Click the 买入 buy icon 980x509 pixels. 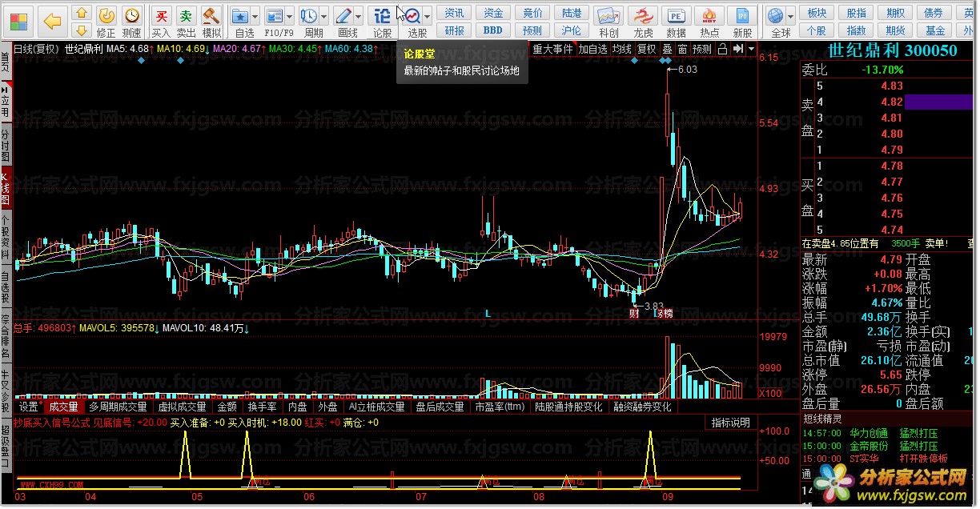162,15
